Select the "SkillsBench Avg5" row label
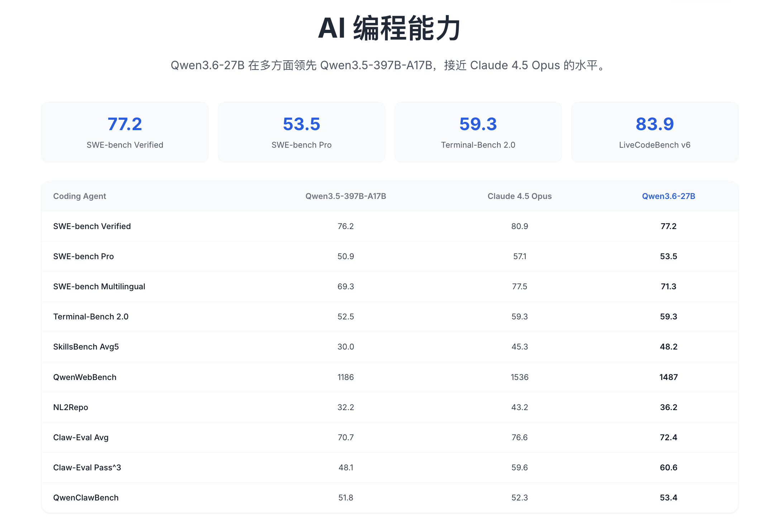 86,347
